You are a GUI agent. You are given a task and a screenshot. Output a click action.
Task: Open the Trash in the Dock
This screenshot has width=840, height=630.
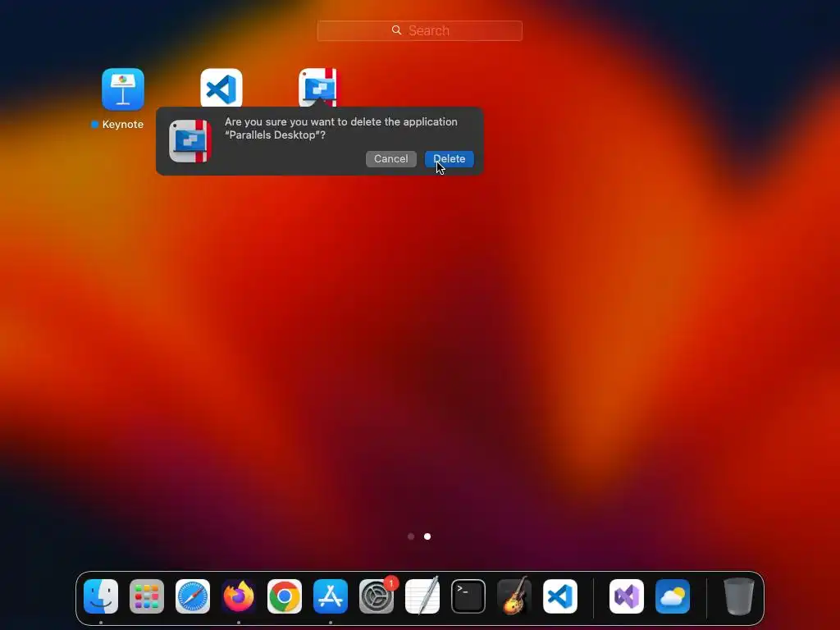click(739, 596)
